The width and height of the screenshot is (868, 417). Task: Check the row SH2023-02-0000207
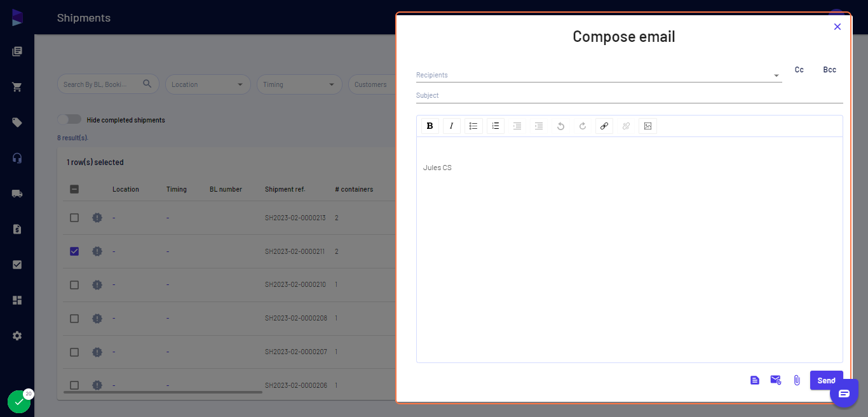pyautogui.click(x=74, y=352)
